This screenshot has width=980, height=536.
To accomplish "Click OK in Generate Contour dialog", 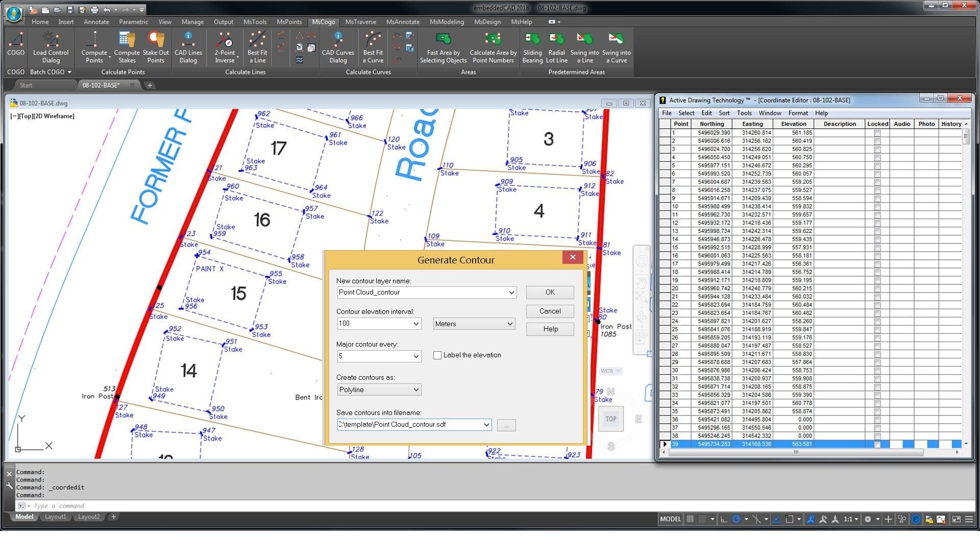I will pyautogui.click(x=550, y=293).
